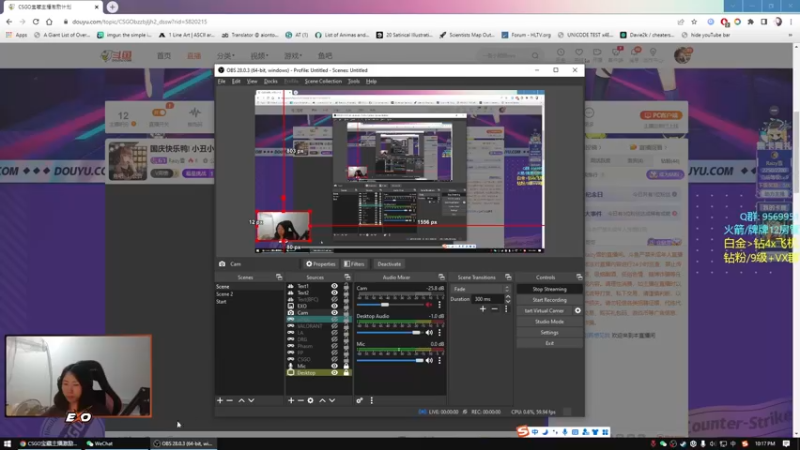Add a configurable scene transition

click(483, 309)
